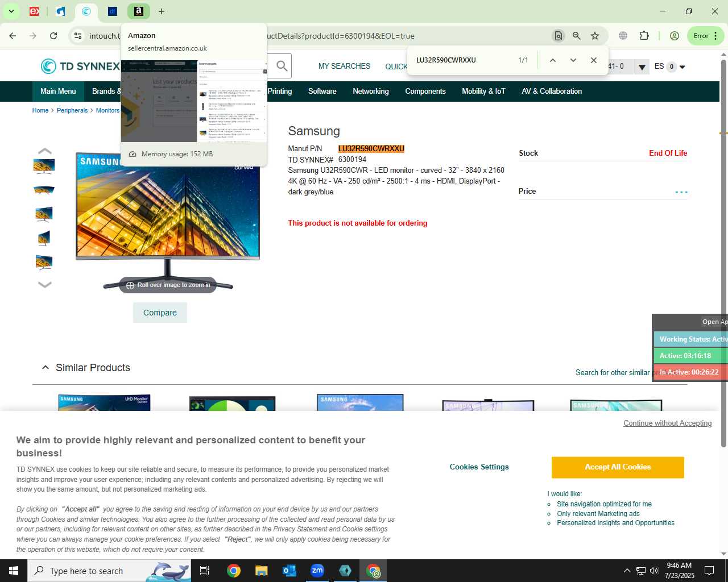Click the main Samsung monitor image
The height and width of the screenshot is (582, 728).
pyautogui.click(x=168, y=220)
